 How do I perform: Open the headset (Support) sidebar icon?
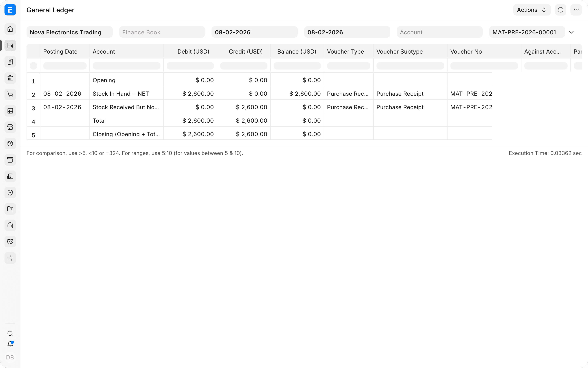10,225
